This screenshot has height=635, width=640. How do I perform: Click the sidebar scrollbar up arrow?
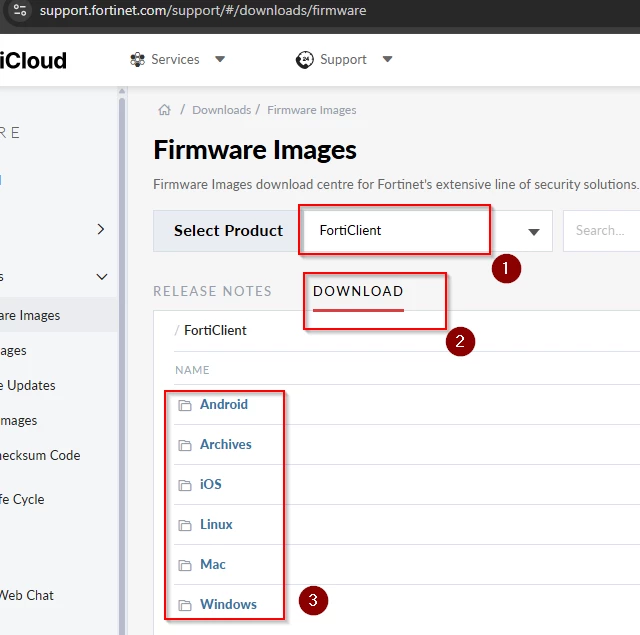pos(122,91)
